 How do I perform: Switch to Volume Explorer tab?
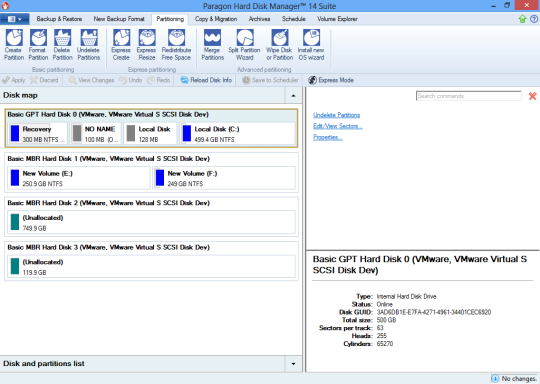coord(337,19)
